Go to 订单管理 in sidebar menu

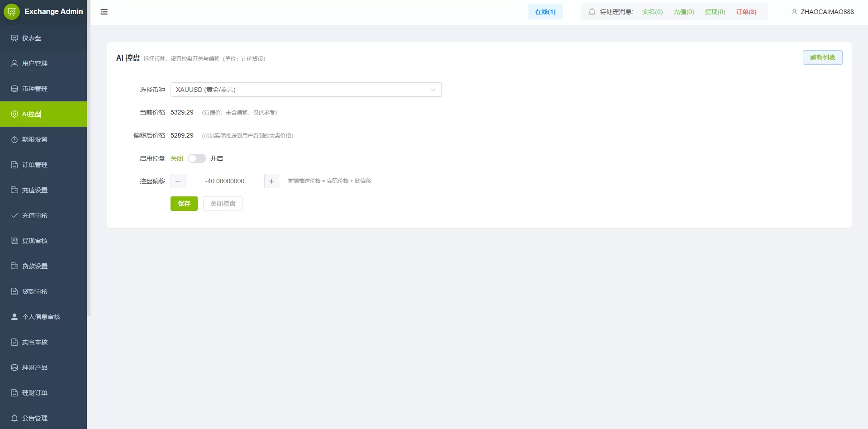pos(35,165)
